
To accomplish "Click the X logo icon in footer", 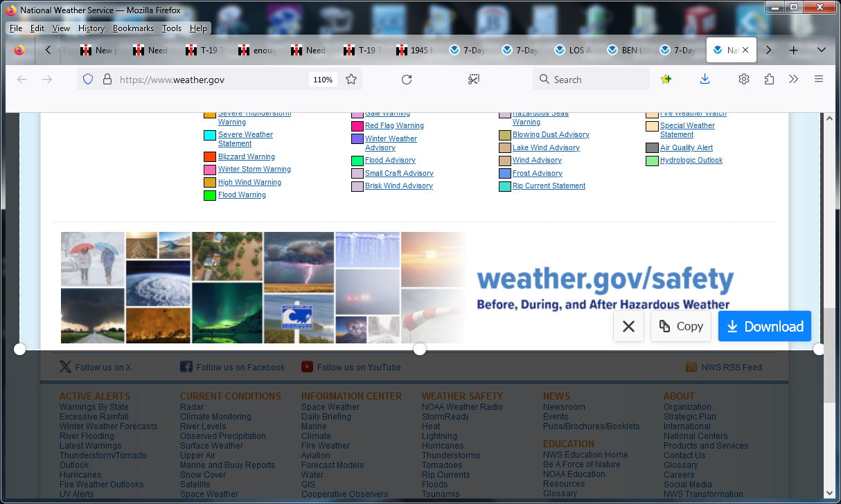I will pyautogui.click(x=65, y=367).
